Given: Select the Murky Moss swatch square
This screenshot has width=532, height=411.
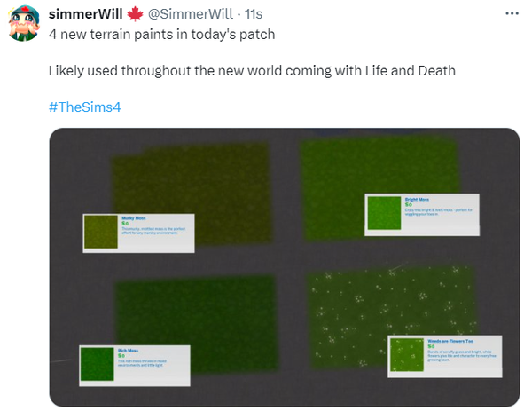Looking at the screenshot, I should point(101,232).
